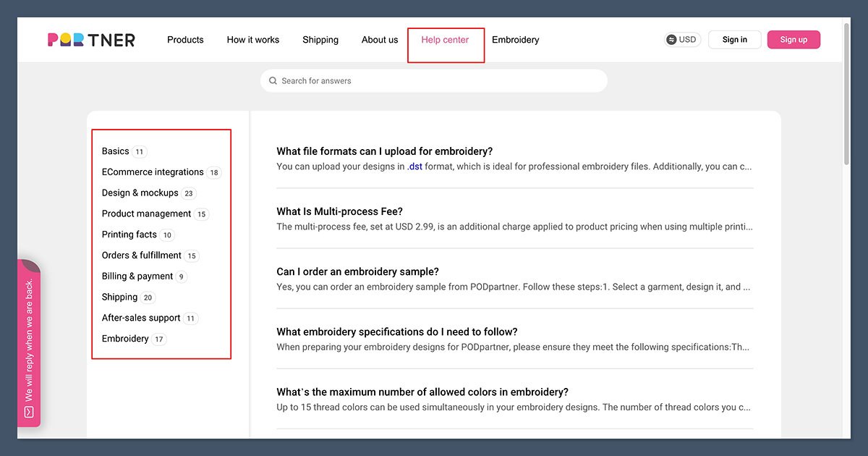The image size is (868, 456).
Task: Click the PODpartner logo
Action: [90, 39]
